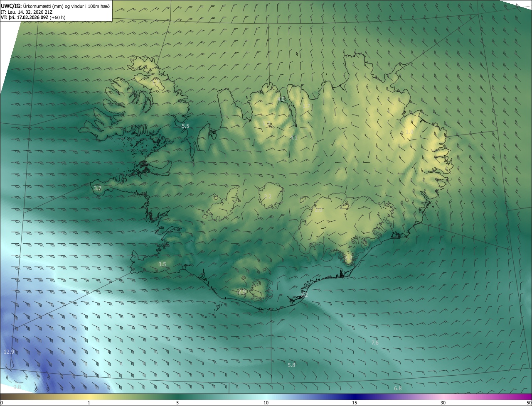The height and width of the screenshot is (406, 532).
Task: Click the 5.8 value label over the sea
Action: click(292, 365)
